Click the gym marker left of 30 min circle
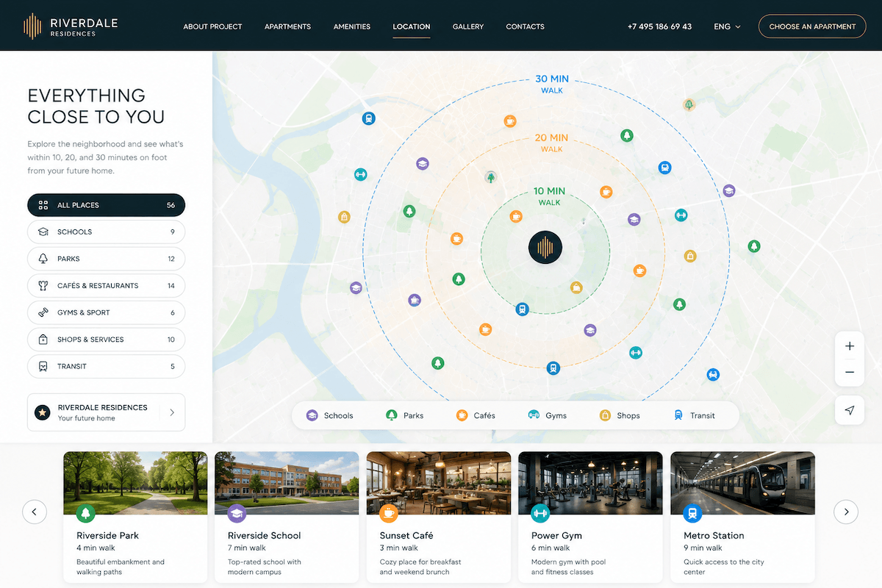Viewport: 882px width, 588px height. click(360, 174)
